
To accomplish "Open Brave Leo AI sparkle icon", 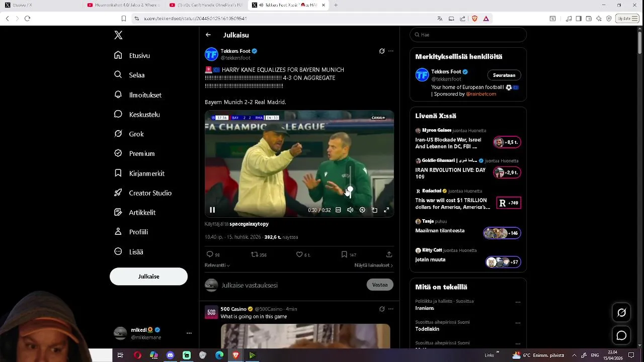I will point(599,19).
